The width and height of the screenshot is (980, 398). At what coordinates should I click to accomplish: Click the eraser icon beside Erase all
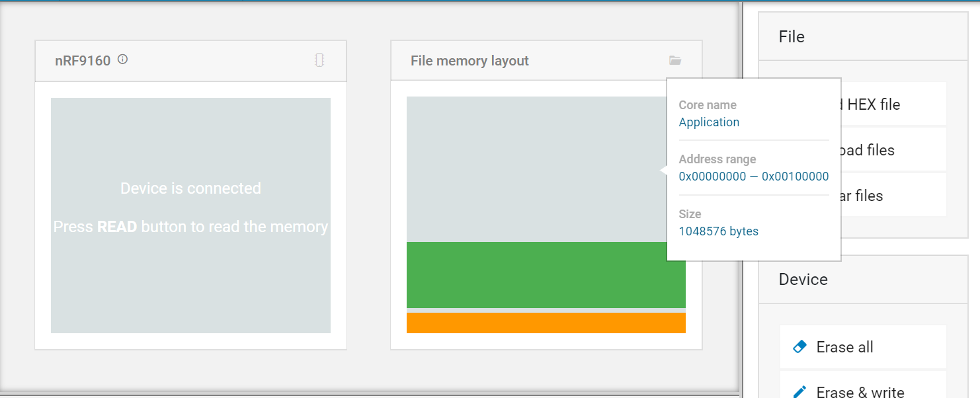pyautogui.click(x=799, y=347)
